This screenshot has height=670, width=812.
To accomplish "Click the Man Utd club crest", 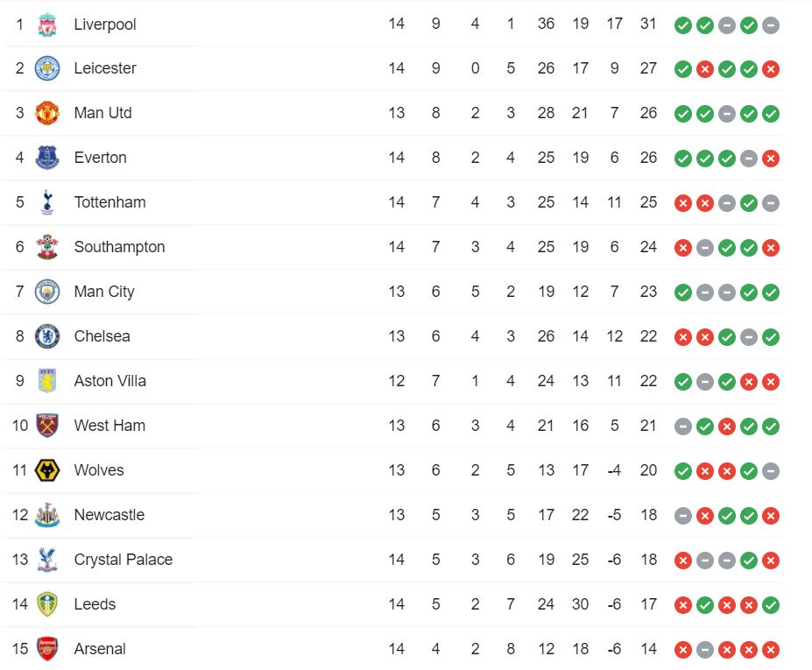I will (x=47, y=113).
